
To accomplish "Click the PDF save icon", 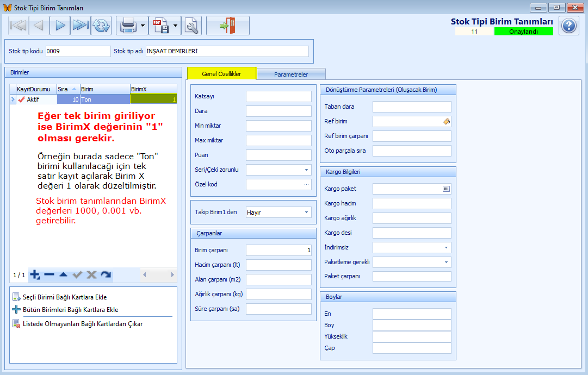I will [x=160, y=26].
